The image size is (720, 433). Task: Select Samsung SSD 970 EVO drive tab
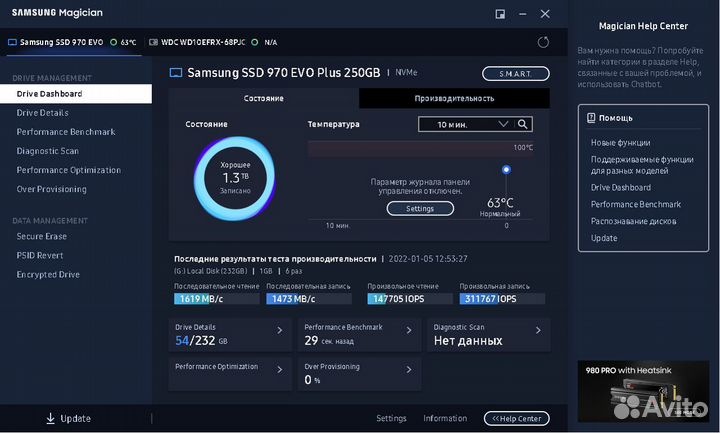point(72,42)
